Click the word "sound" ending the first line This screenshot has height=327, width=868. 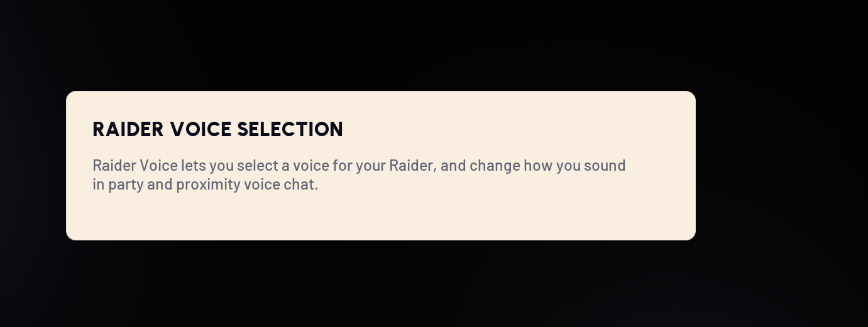(x=605, y=166)
